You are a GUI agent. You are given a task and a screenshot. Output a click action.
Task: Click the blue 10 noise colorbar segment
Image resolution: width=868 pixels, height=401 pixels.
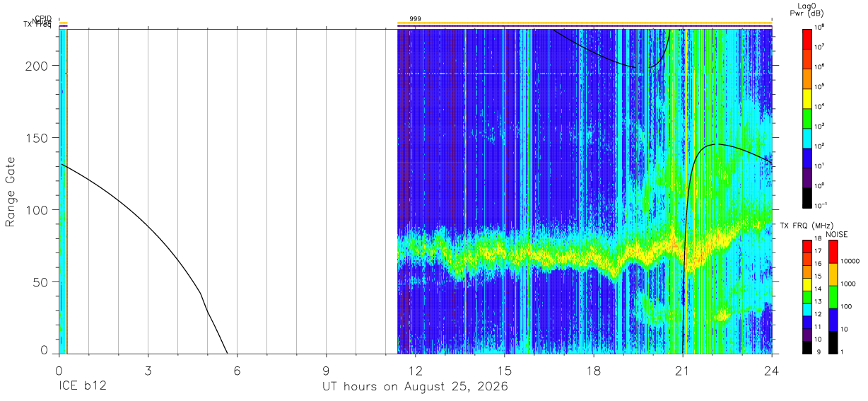pos(833,319)
